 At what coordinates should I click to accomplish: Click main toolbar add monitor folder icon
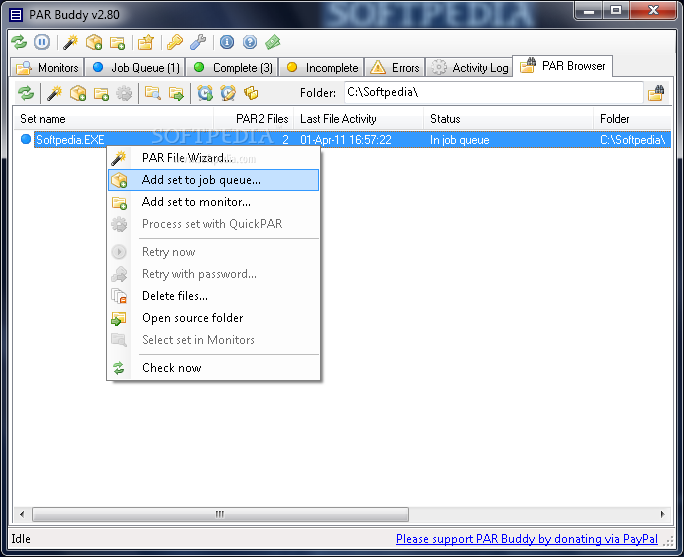(117, 43)
